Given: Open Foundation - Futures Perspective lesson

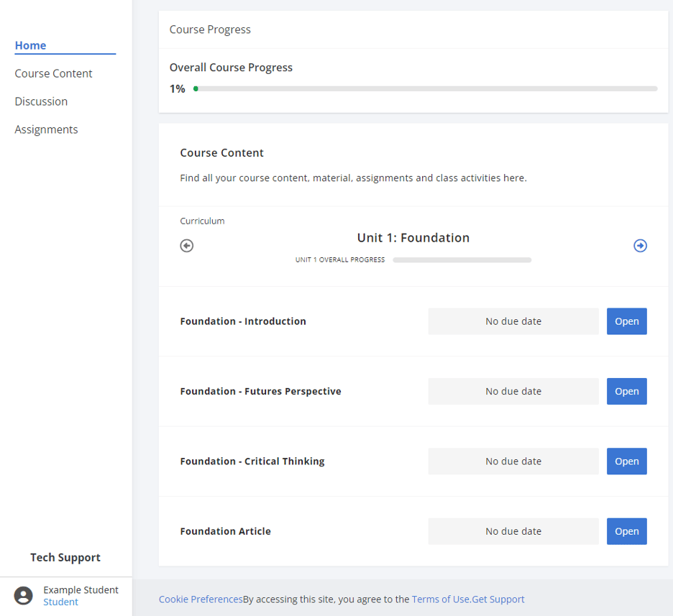Looking at the screenshot, I should pos(626,391).
